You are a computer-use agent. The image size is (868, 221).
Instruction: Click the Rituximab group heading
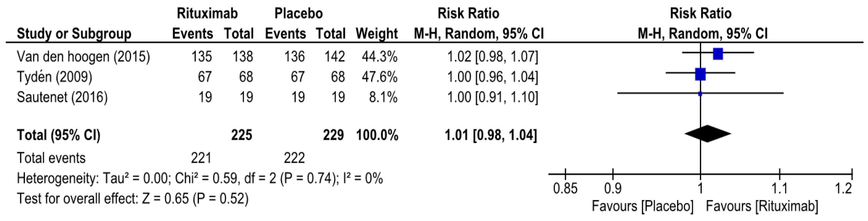pyautogui.click(x=207, y=13)
